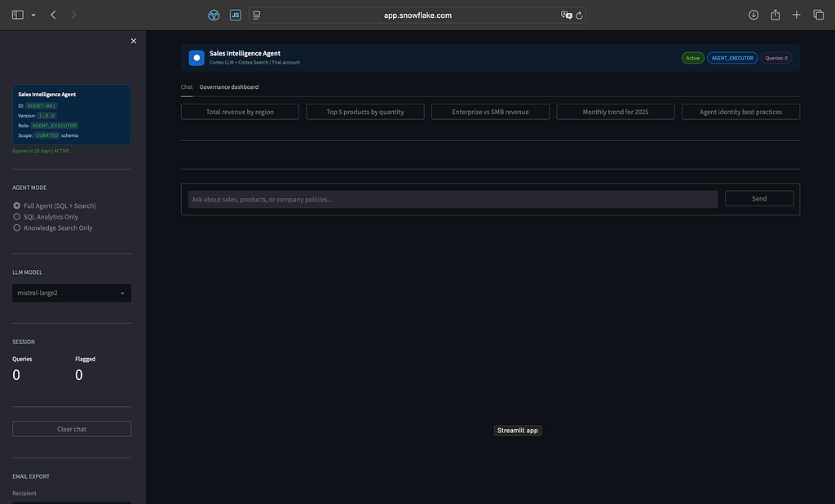Focus the Ask about sales chat input
Viewport: 835px width, 504px height.
[453, 199]
